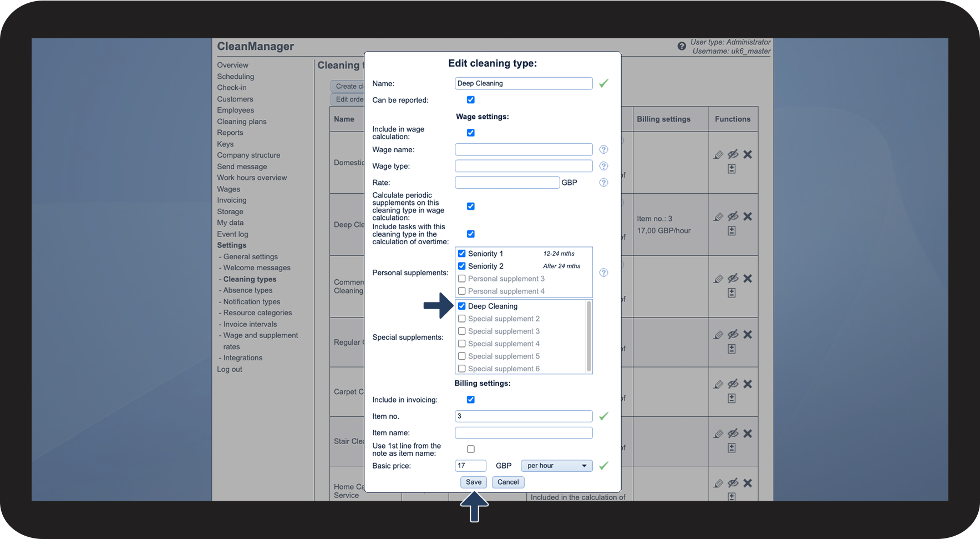Open the per hour price unit dropdown
This screenshot has height=539, width=980.
click(556, 466)
